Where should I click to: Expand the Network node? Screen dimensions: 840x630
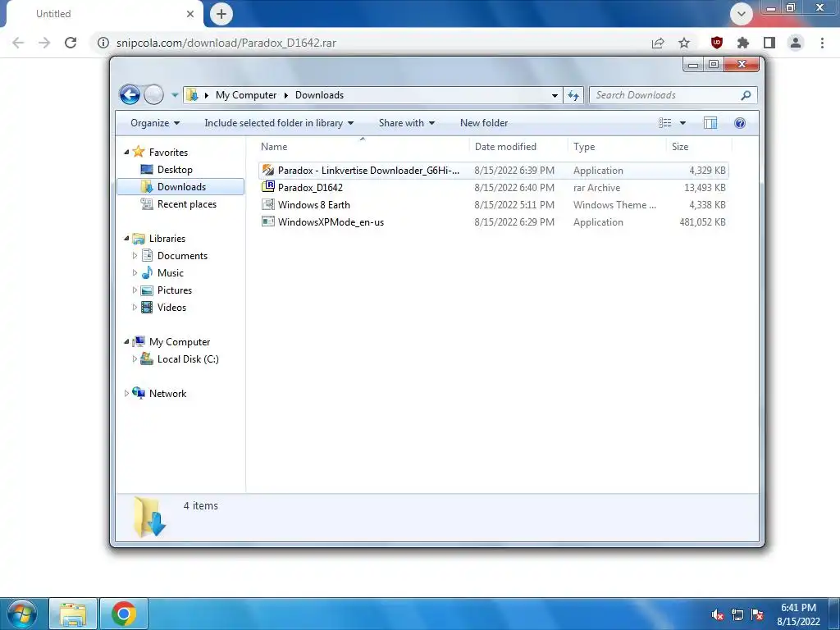tap(126, 393)
